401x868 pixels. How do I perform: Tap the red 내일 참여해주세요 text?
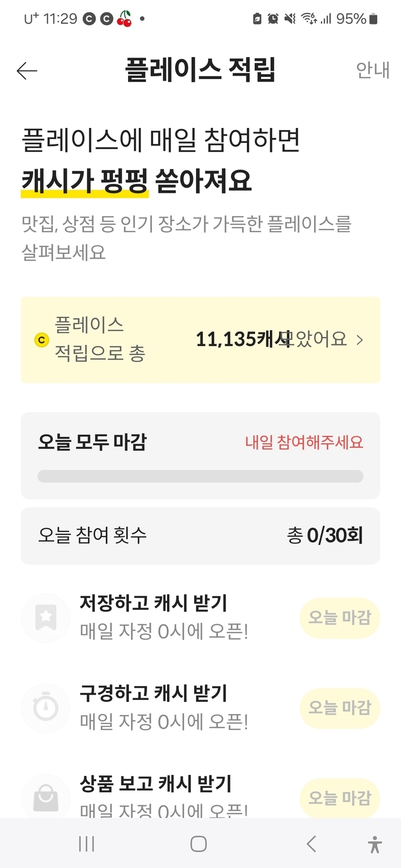coord(304,442)
